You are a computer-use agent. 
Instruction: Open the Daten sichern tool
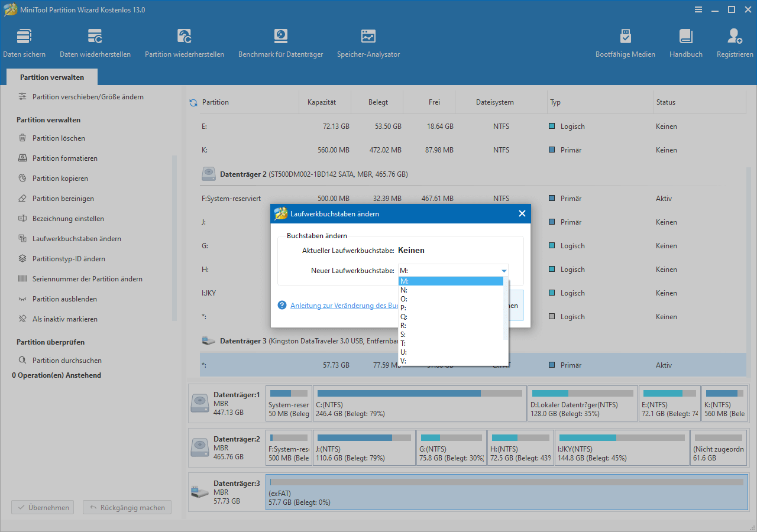tap(24, 41)
